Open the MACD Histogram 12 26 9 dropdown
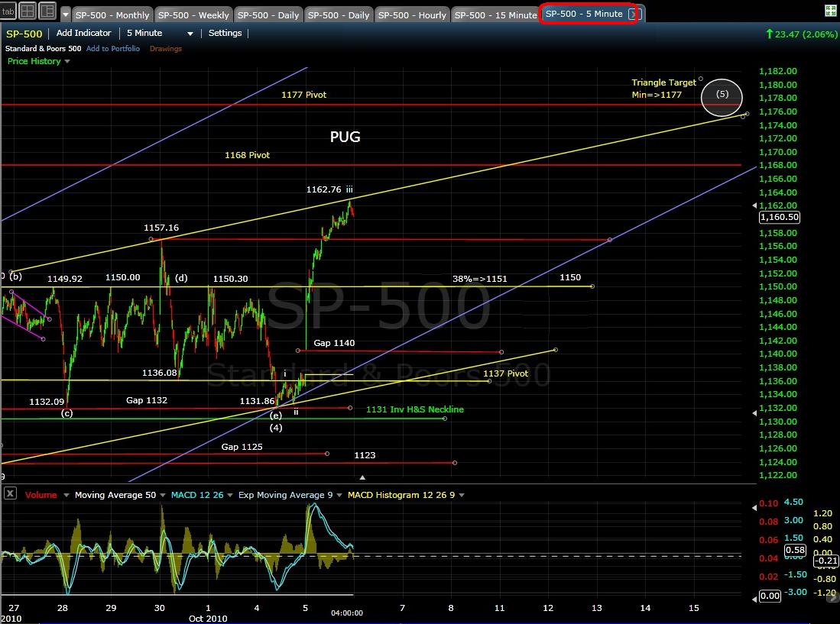This screenshot has width=840, height=624. tap(461, 495)
